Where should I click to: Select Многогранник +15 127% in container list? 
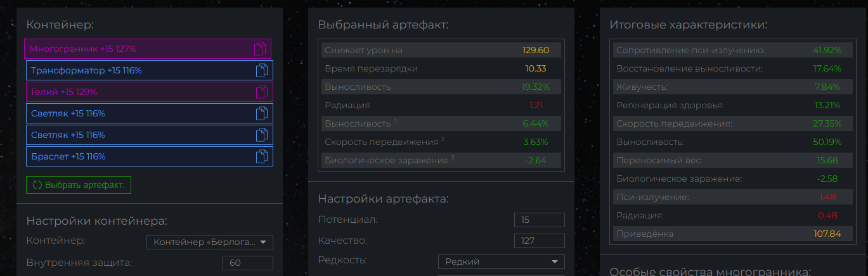[x=148, y=49]
